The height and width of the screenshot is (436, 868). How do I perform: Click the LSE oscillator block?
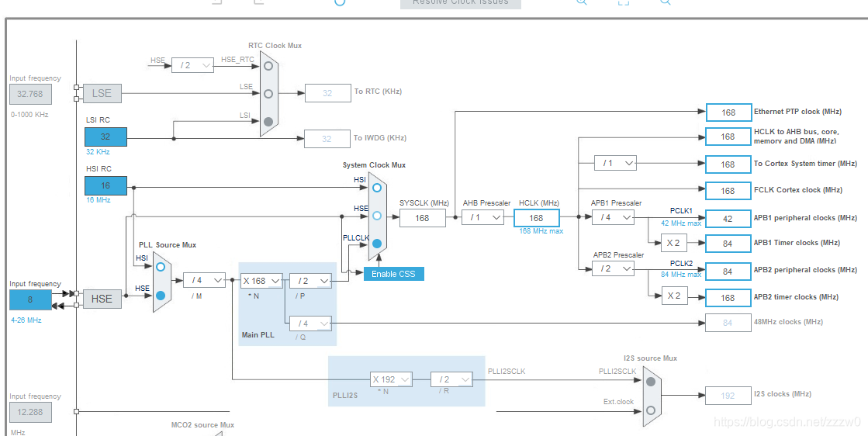(102, 94)
